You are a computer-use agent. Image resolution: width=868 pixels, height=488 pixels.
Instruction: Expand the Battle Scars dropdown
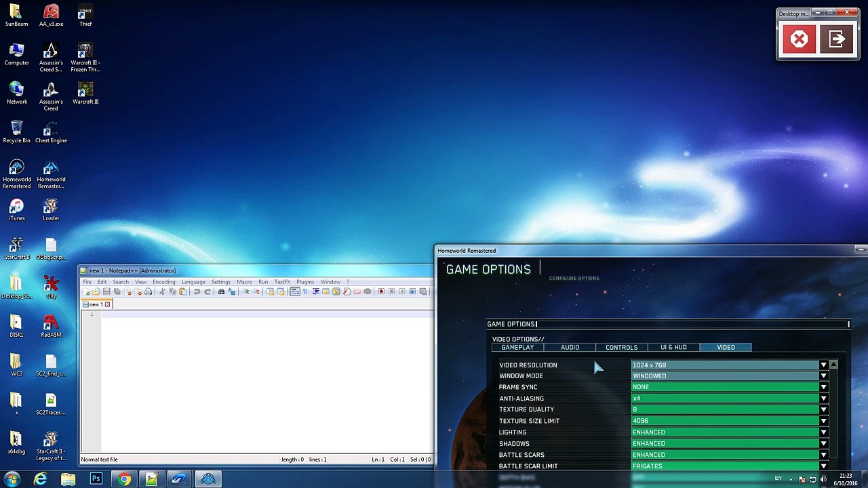823,455
